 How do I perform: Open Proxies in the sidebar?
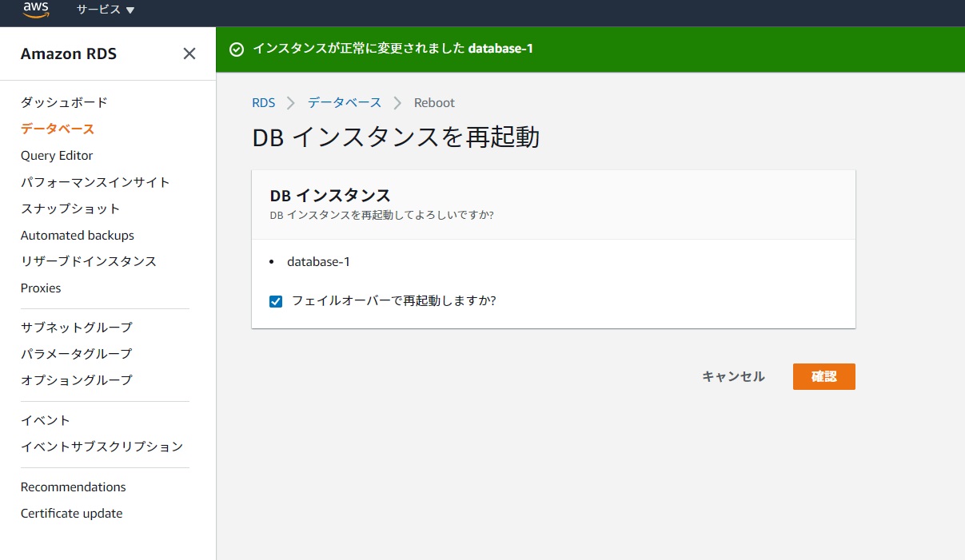(x=41, y=288)
